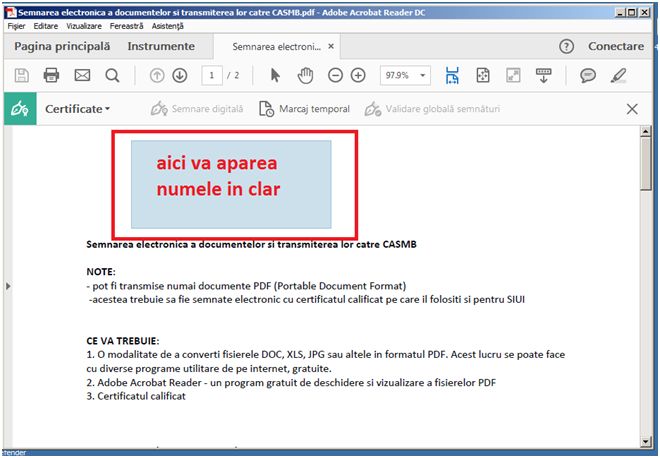This screenshot has width=660, height=458.
Task: Click the Marcaj temporal button
Action: click(x=304, y=109)
